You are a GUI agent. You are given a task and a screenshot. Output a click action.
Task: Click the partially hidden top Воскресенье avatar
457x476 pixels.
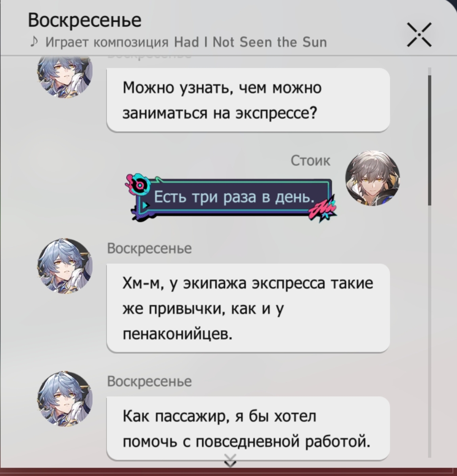65,77
